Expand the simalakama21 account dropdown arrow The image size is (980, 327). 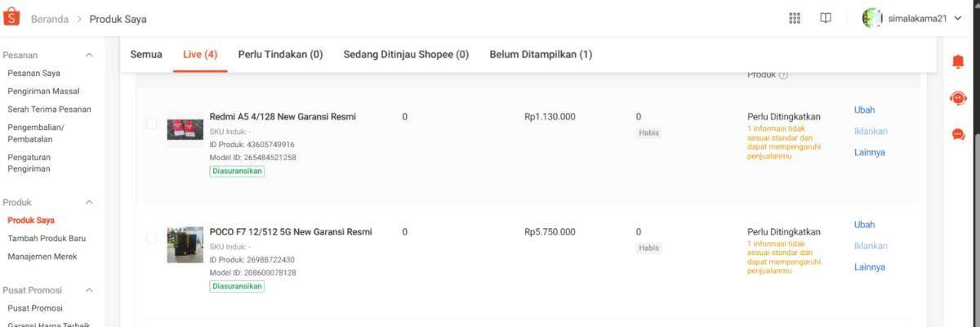coord(958,19)
